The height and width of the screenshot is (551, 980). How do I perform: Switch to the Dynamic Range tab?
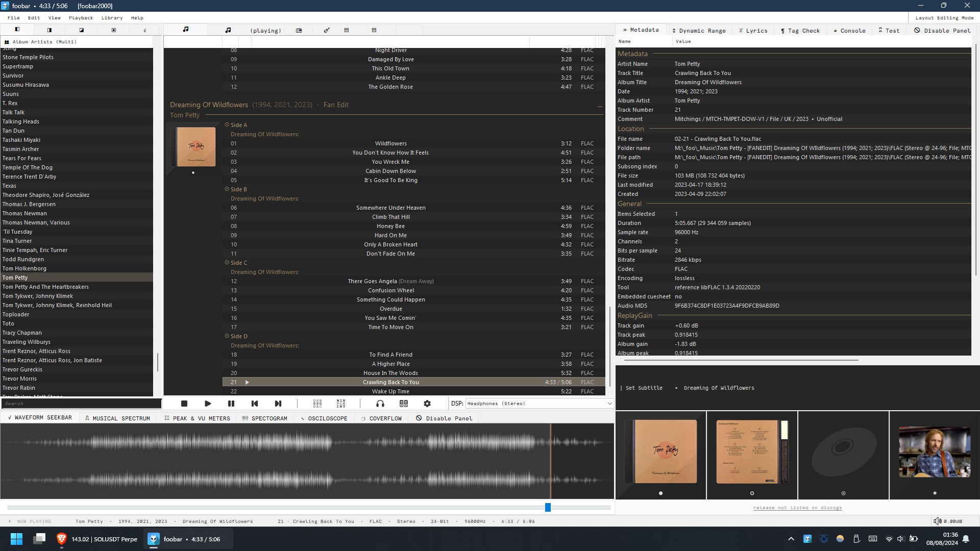699,31
